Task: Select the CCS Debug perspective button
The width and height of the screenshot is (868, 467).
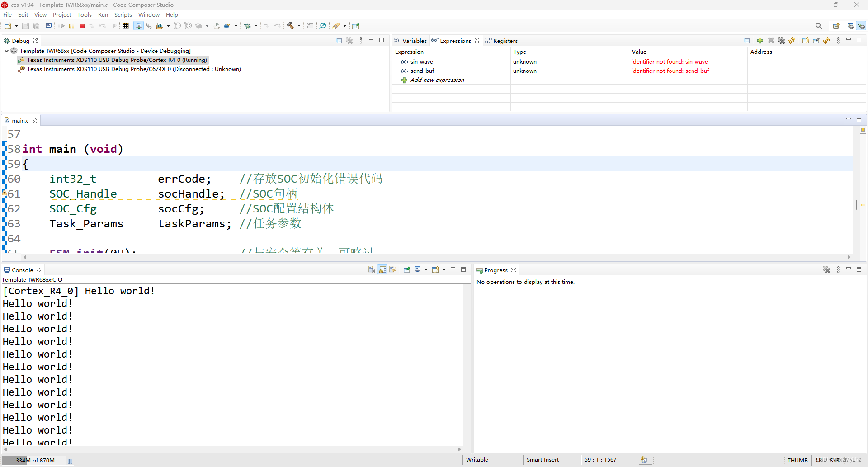Action: [x=861, y=26]
